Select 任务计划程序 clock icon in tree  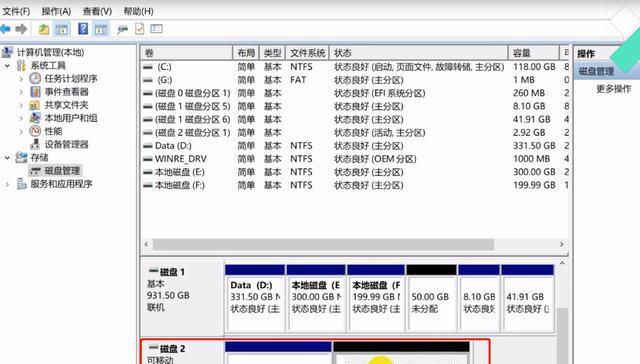(x=35, y=78)
